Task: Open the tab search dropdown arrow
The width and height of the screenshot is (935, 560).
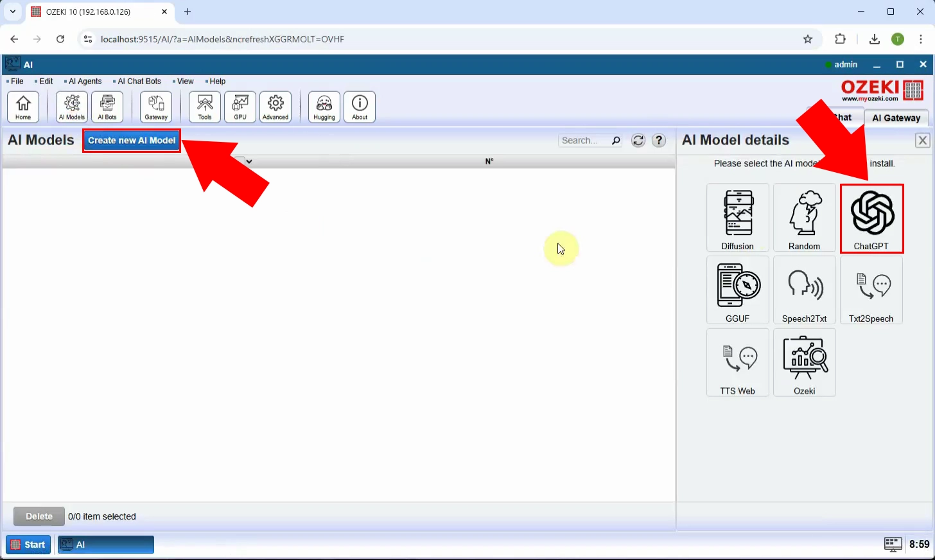Action: (x=12, y=12)
